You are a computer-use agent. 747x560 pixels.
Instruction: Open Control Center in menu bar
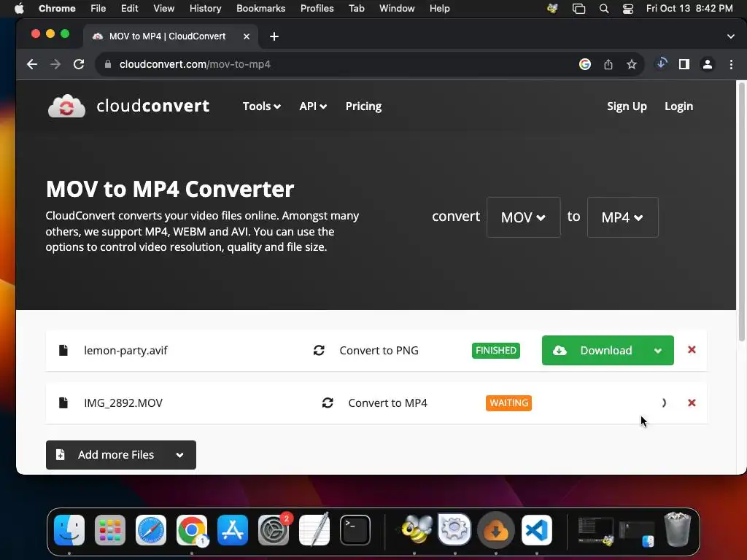pyautogui.click(x=628, y=9)
